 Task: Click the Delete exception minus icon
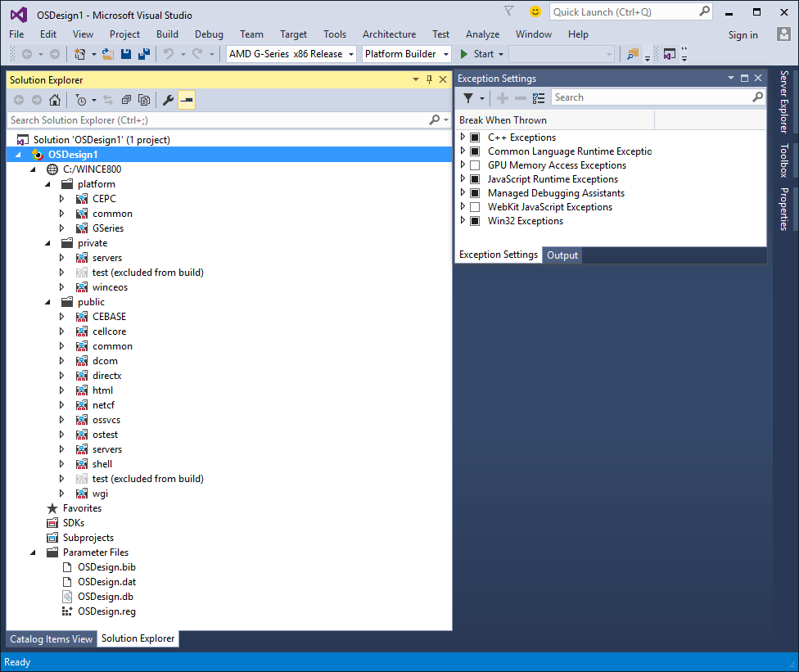pyautogui.click(x=521, y=98)
